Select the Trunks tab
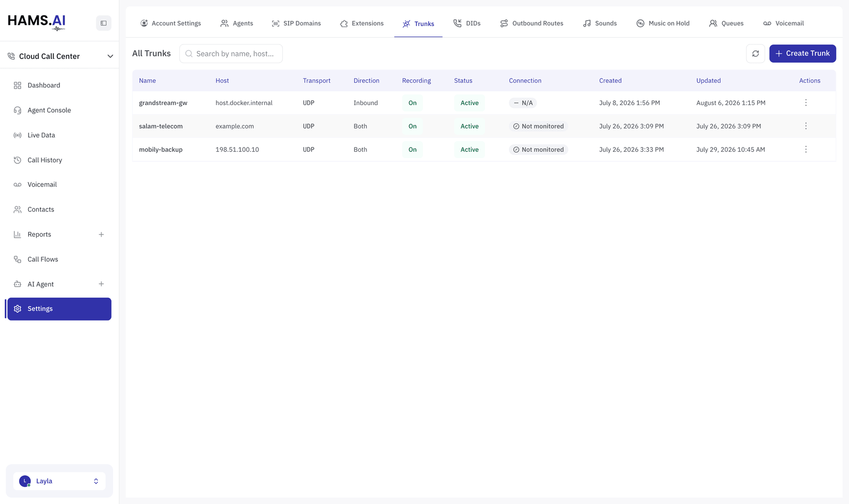 [x=418, y=24]
